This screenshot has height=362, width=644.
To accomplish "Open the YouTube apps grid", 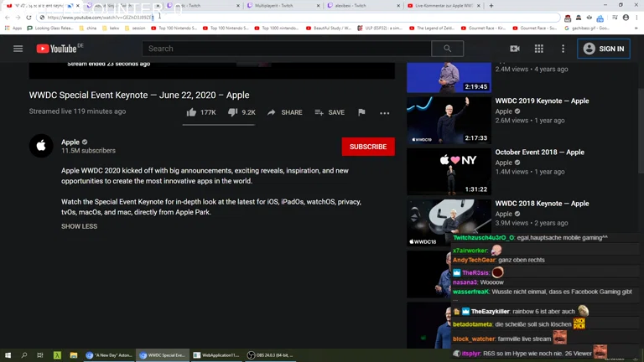I will (538, 49).
